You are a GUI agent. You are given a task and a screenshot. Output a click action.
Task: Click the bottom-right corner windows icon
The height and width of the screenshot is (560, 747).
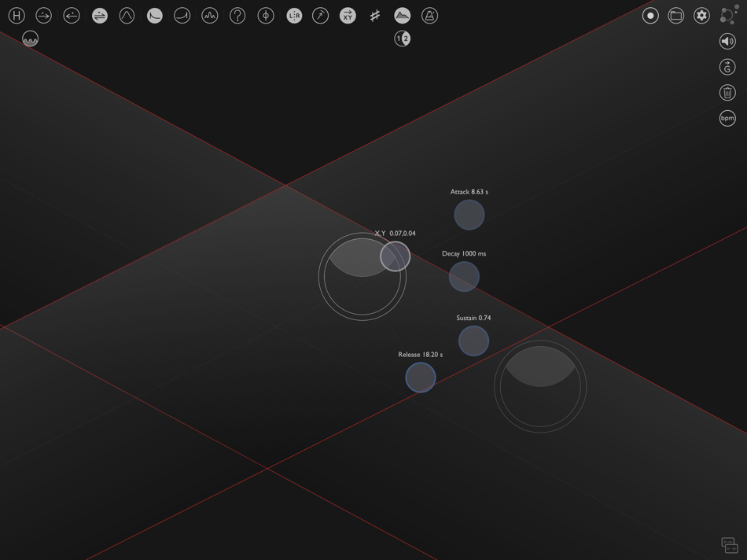click(x=730, y=545)
